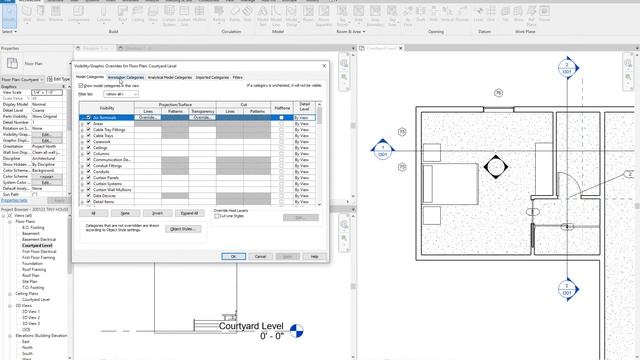
Task: Click the Expand All button
Action: (189, 213)
